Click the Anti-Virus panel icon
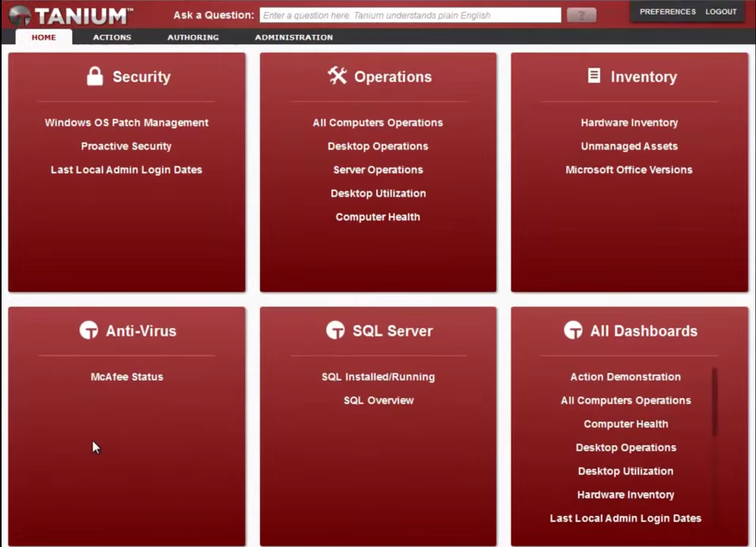This screenshot has width=756, height=547. coord(88,331)
